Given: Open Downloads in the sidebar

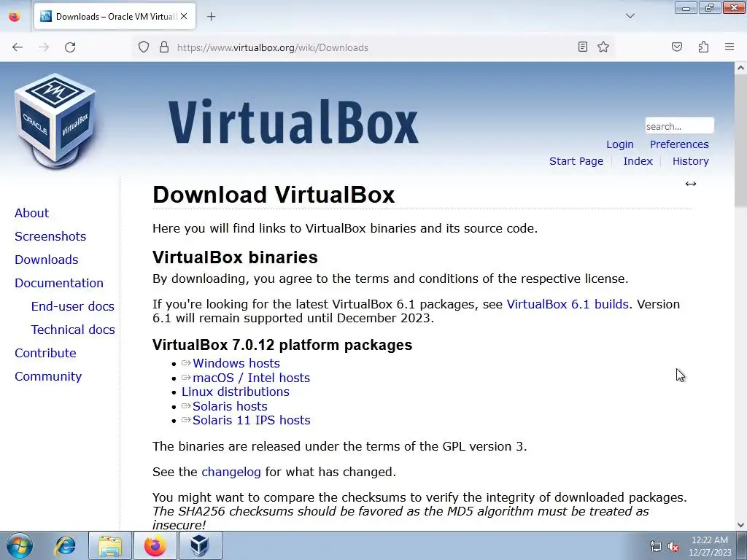Looking at the screenshot, I should 46,260.
